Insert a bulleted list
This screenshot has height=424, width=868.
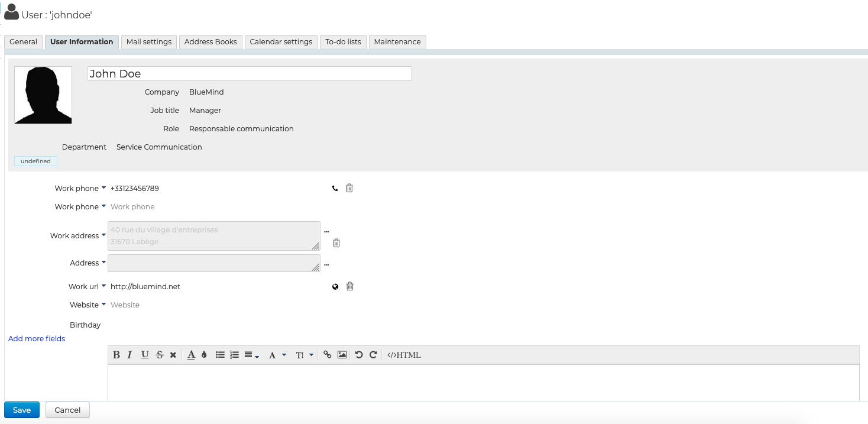[x=220, y=355]
